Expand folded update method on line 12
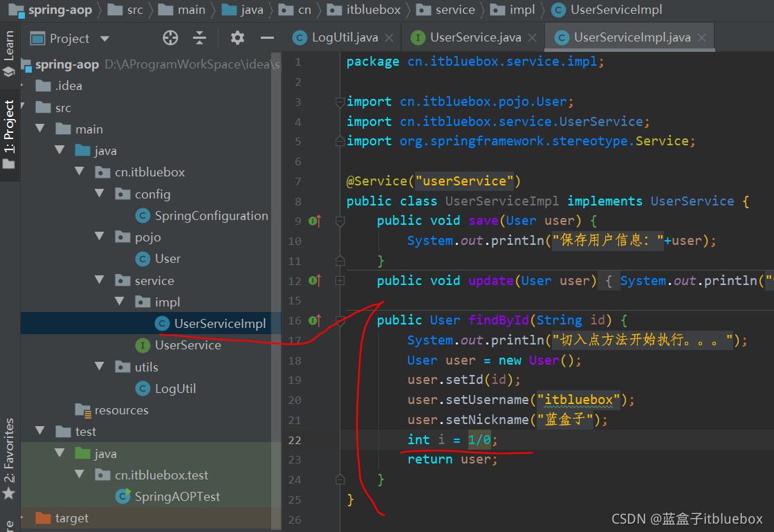The width and height of the screenshot is (774, 532). (x=340, y=281)
